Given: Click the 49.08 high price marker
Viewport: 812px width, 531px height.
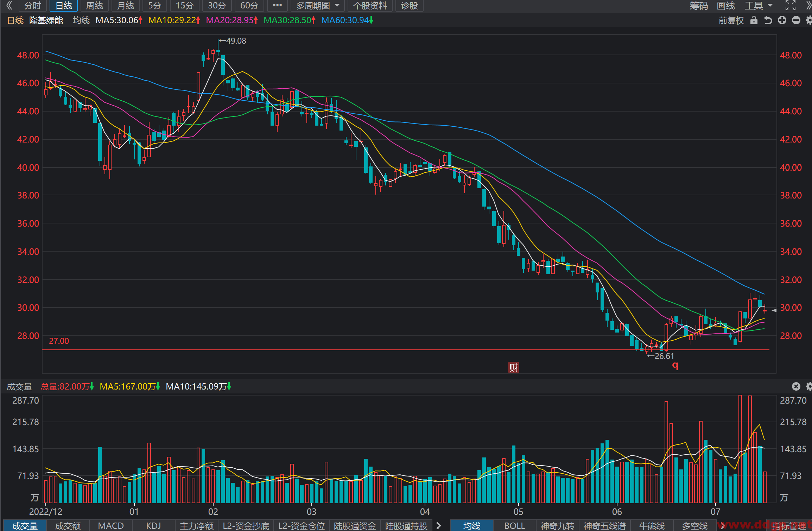Looking at the screenshot, I should (233, 41).
